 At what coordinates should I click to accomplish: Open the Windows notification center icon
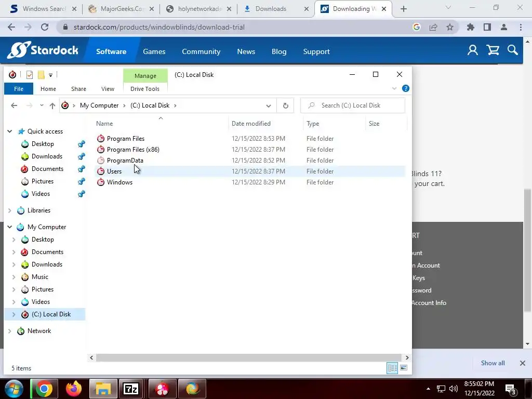(511, 389)
